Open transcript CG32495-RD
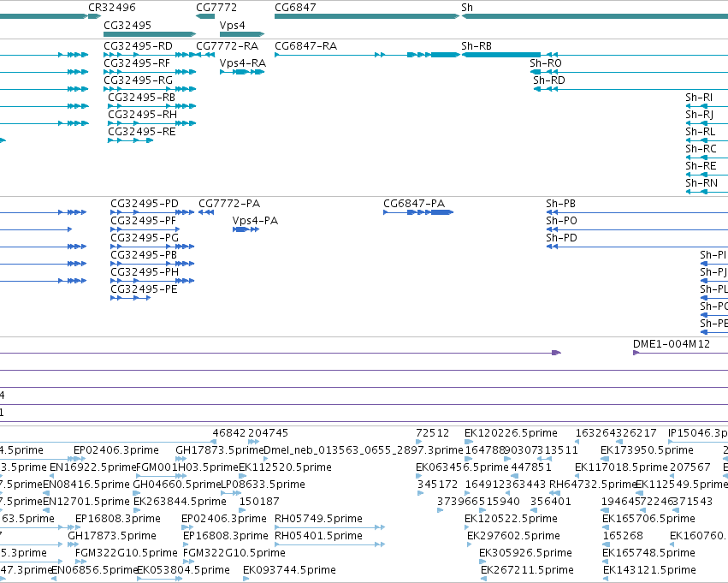Viewport: 728px width, 583px height. coord(138,46)
